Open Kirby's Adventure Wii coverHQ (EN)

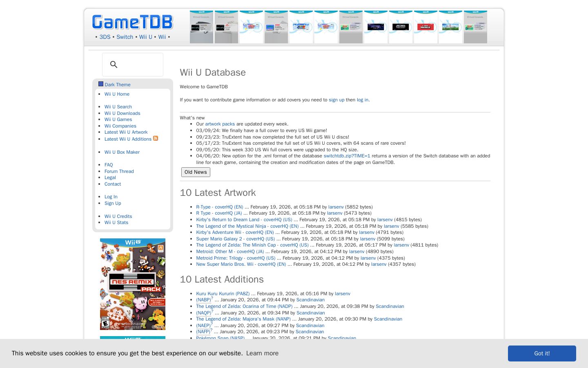point(235,232)
